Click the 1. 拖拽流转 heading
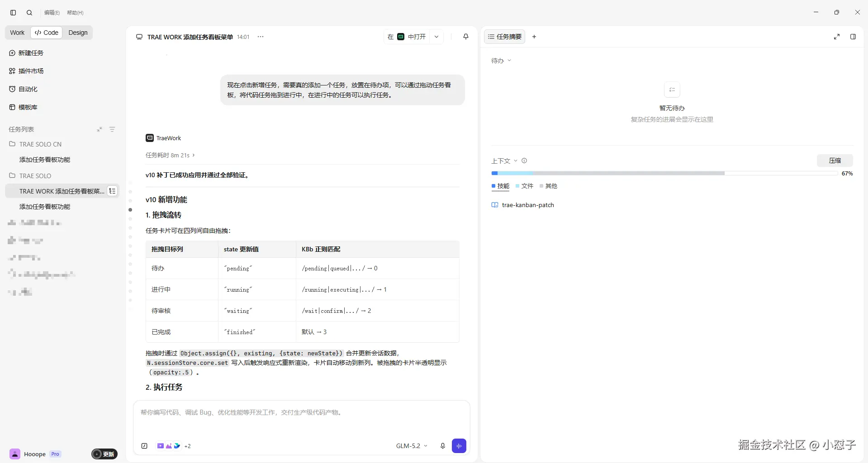 (163, 215)
